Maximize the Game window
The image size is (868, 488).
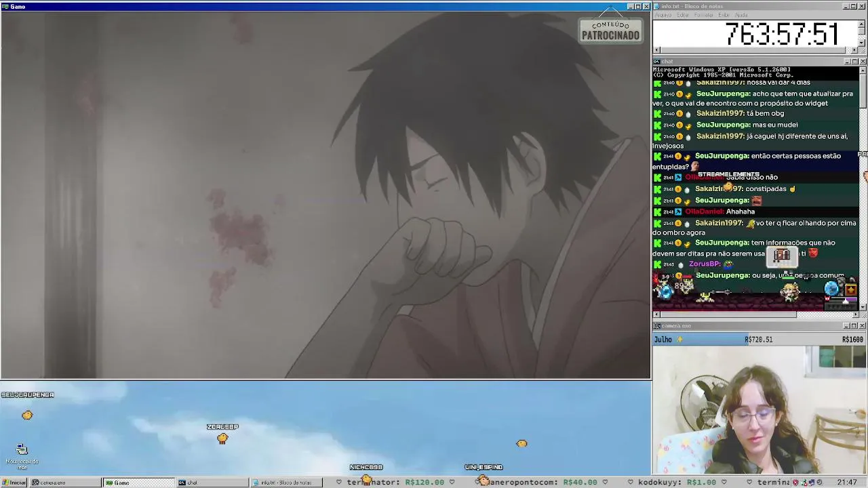(638, 7)
